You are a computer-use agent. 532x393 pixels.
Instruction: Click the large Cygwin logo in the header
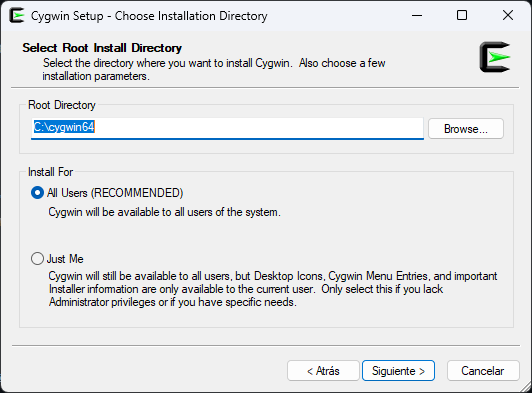click(495, 57)
